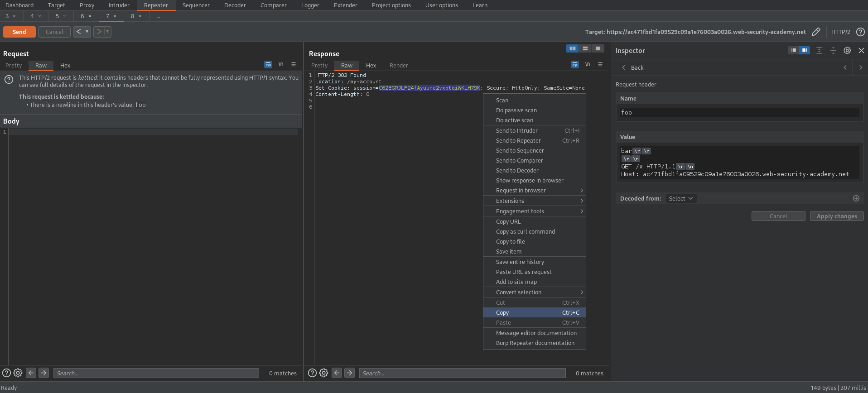Click the kettled request help icon
The image size is (868, 393).
click(x=9, y=80)
